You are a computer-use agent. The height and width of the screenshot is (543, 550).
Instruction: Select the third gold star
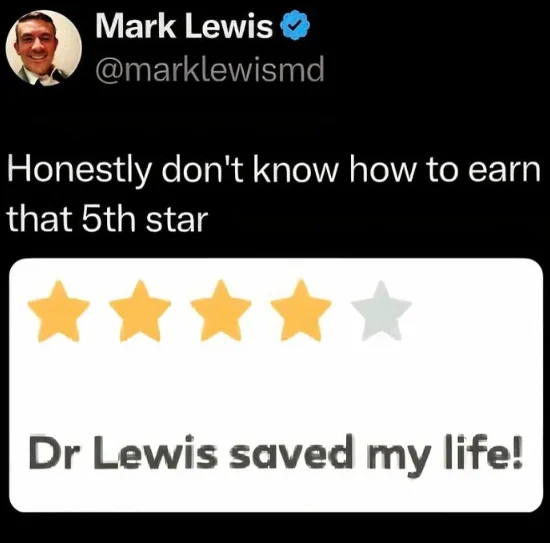(221, 311)
